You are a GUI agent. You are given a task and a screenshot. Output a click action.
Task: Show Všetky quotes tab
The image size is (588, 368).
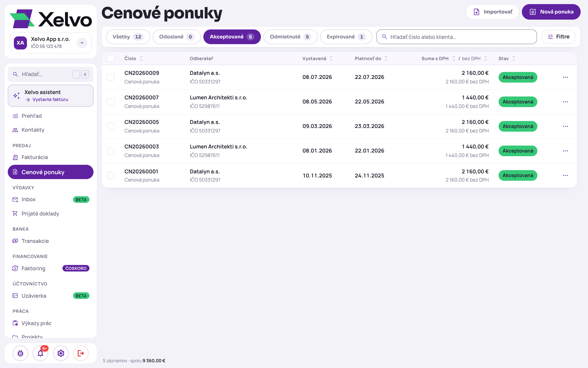point(128,37)
